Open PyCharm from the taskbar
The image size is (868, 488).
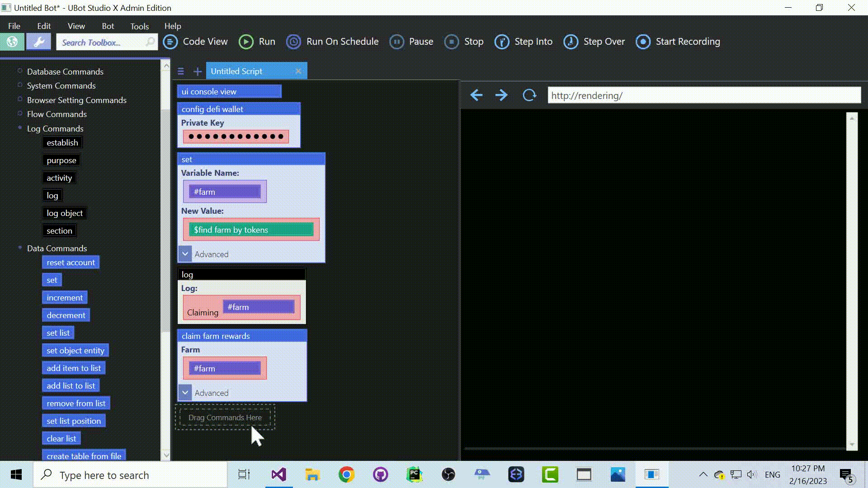414,474
